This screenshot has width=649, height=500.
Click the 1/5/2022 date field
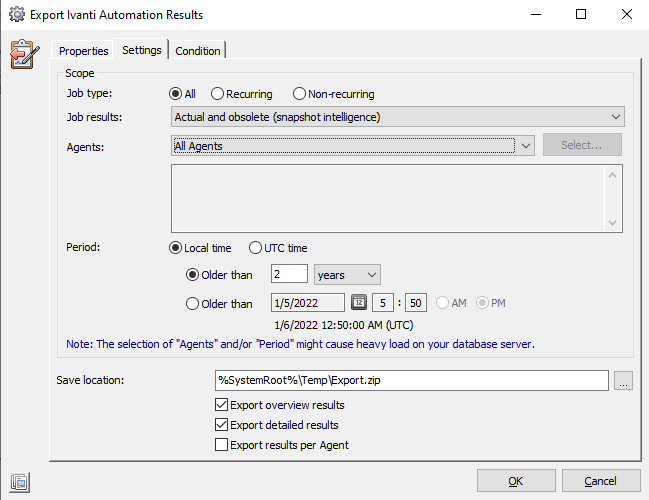(x=308, y=303)
